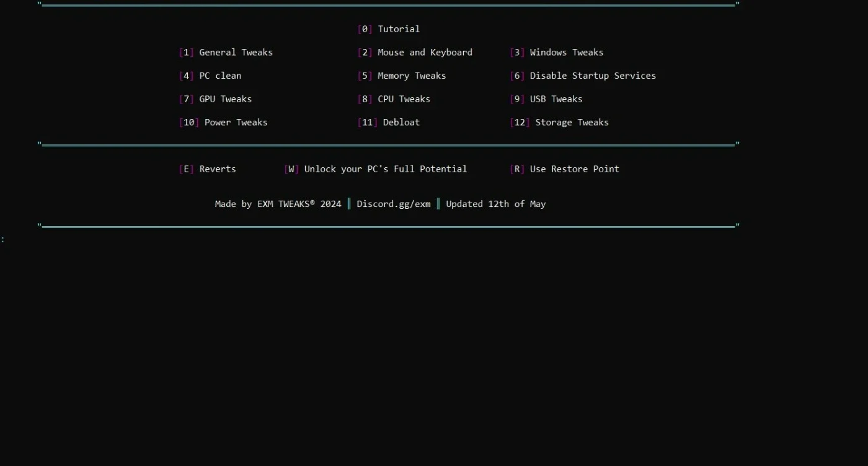The height and width of the screenshot is (466, 868).
Task: Click the Discord.gg/exm link text
Action: tap(394, 204)
